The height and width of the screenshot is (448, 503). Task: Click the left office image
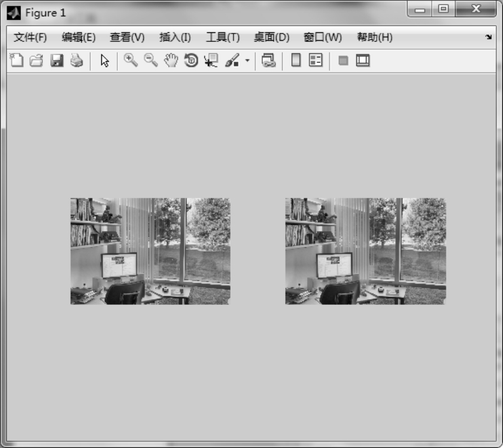pyautogui.click(x=150, y=252)
